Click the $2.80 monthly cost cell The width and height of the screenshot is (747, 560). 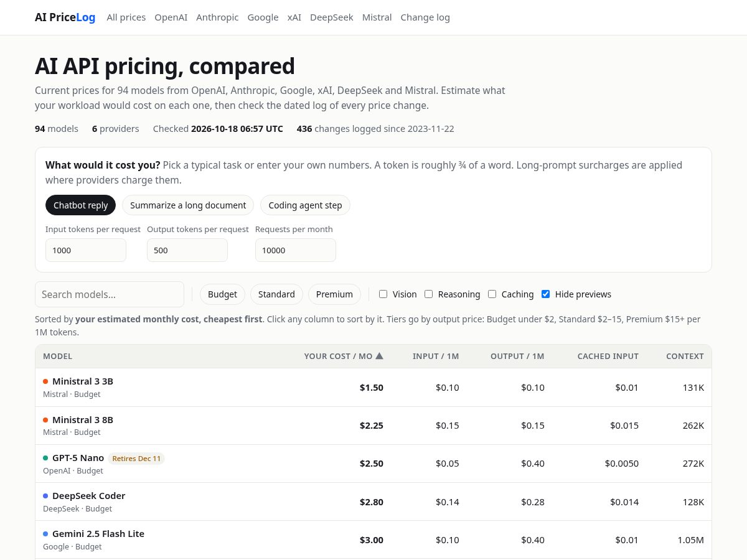tap(372, 502)
